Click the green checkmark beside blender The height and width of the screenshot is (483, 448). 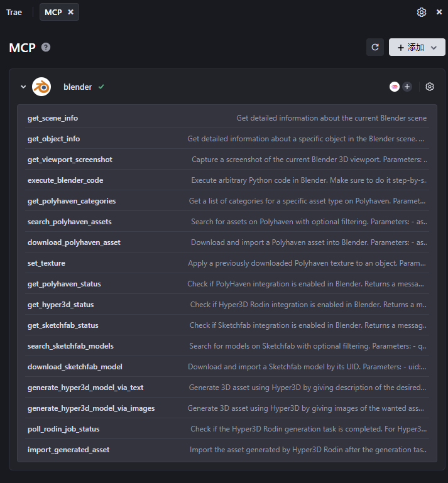101,87
